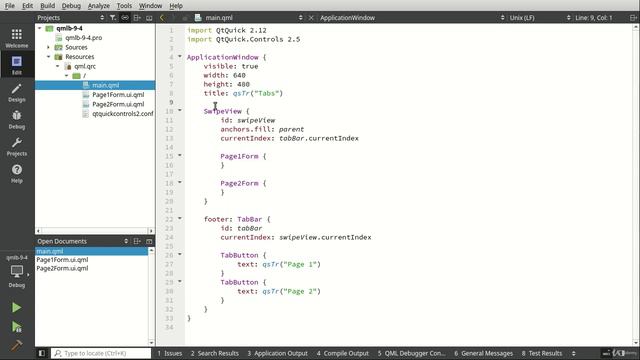This screenshot has height=360, width=640.
Task: Run the project with green play button
Action: tap(16, 307)
